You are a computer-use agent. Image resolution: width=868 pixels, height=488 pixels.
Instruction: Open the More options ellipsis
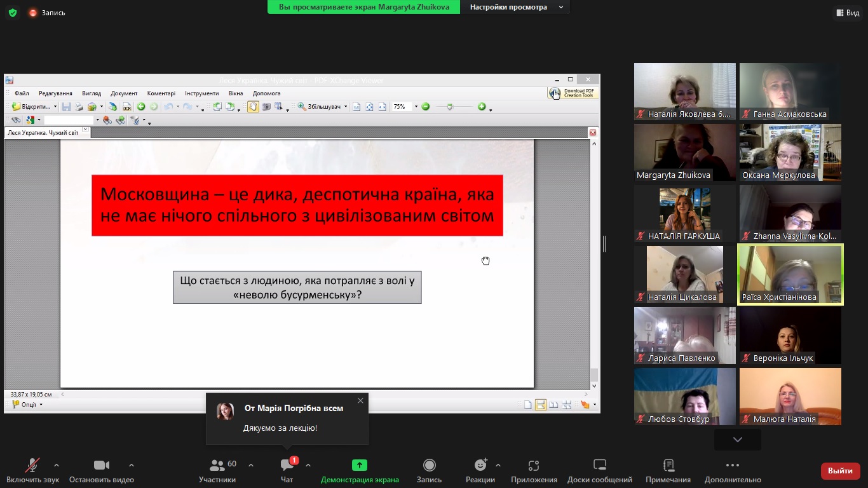point(732,466)
